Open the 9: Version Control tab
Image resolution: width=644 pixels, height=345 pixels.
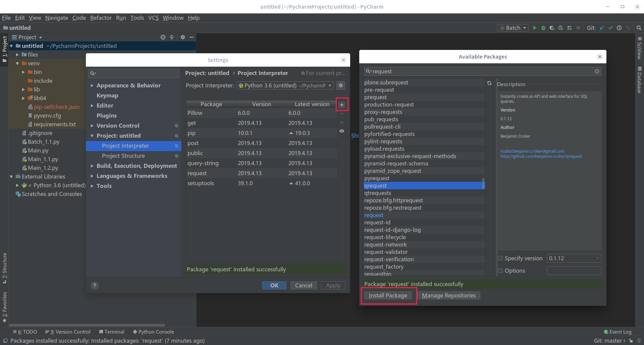[x=68, y=332]
